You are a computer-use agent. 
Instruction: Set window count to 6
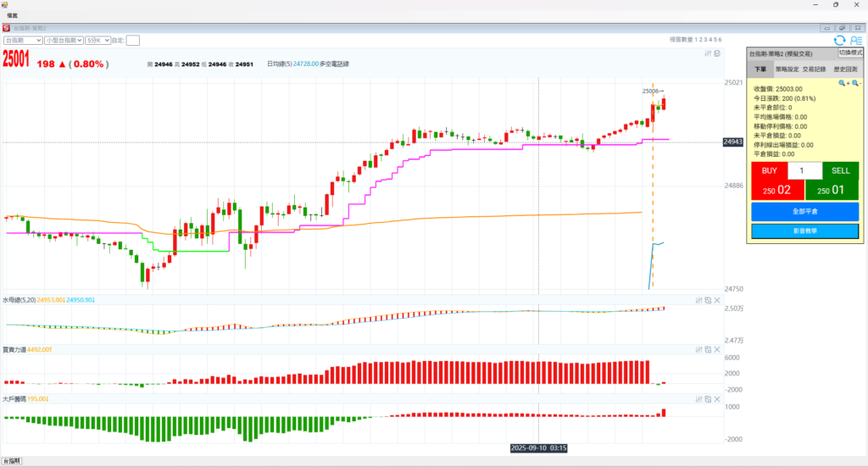(x=720, y=40)
